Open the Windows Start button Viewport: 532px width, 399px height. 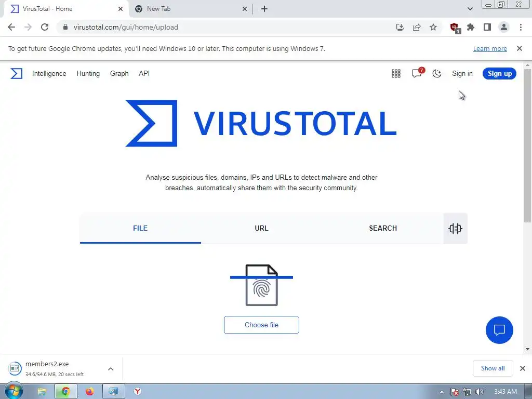coord(14,391)
